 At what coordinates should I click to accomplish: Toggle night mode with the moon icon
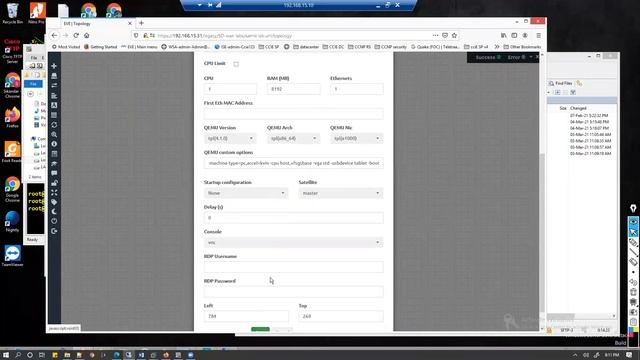(54, 211)
